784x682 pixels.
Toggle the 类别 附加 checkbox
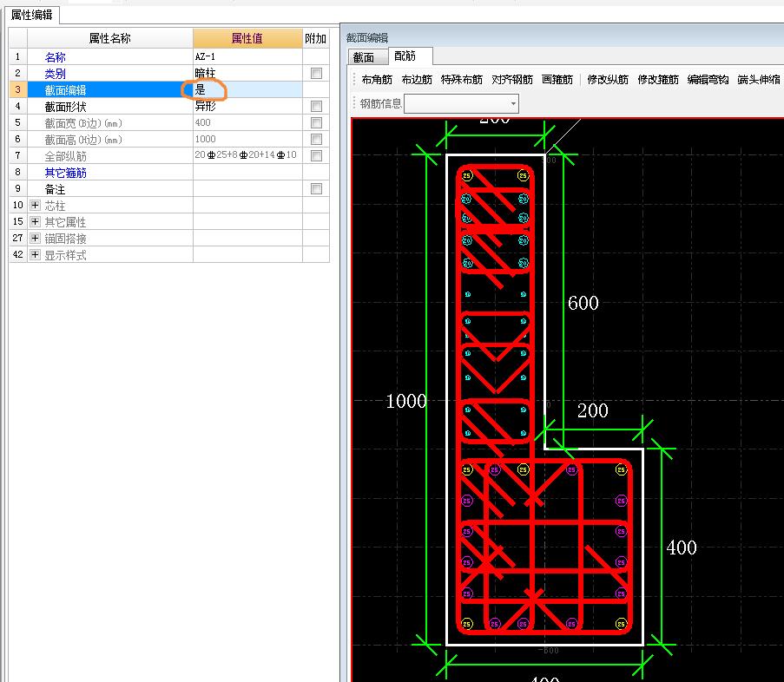click(x=316, y=74)
